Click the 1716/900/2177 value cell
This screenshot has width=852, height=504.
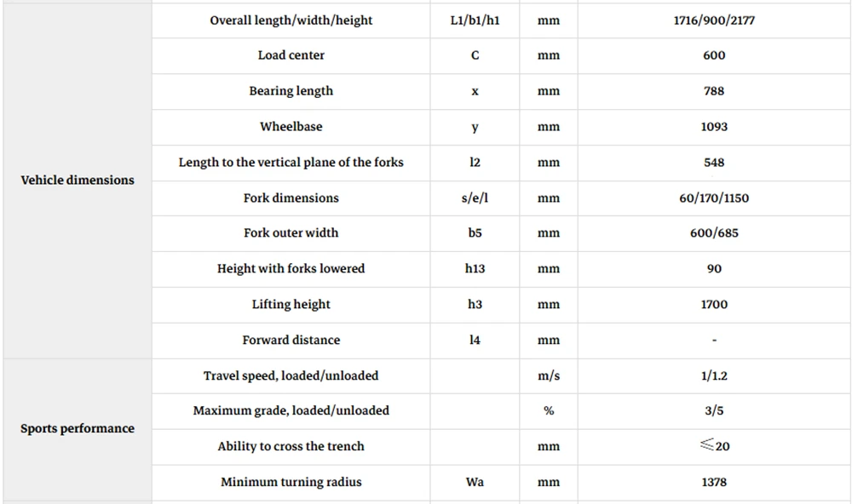tap(714, 20)
